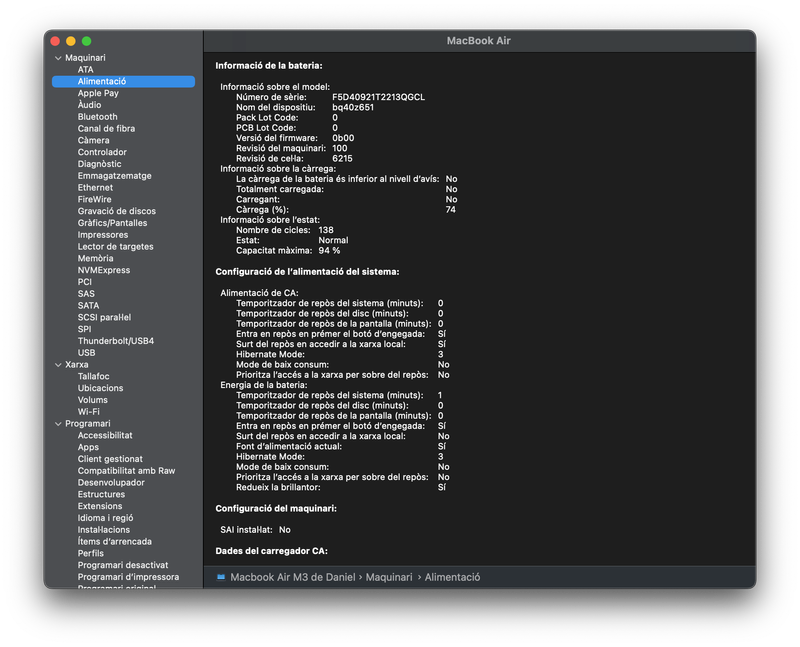
Task: Click cell revision value 6215
Action: pos(342,158)
